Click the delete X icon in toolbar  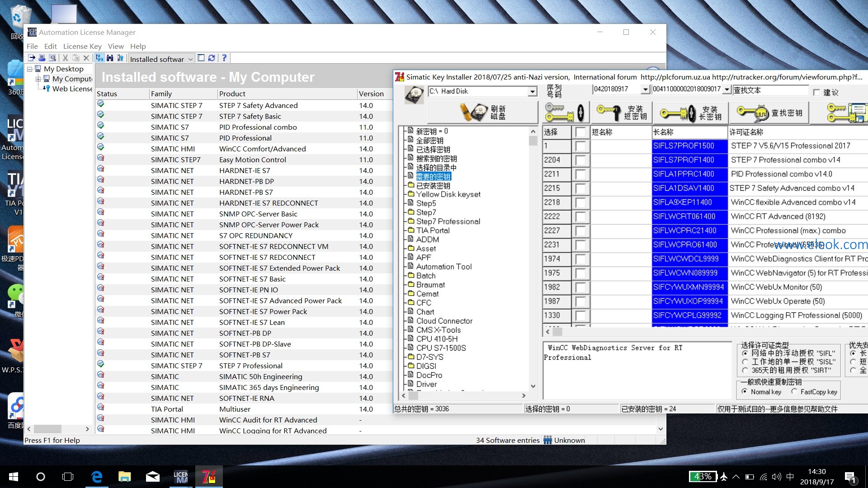(x=86, y=58)
